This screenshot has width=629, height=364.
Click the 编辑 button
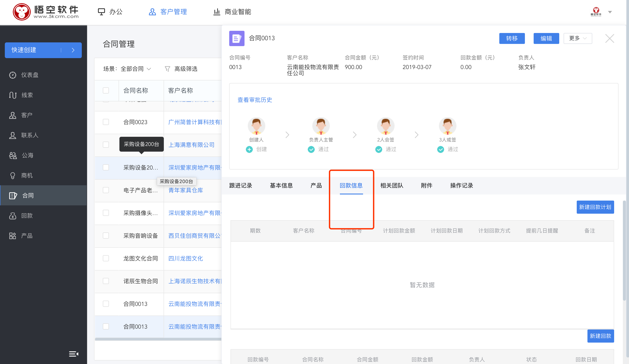click(x=546, y=38)
